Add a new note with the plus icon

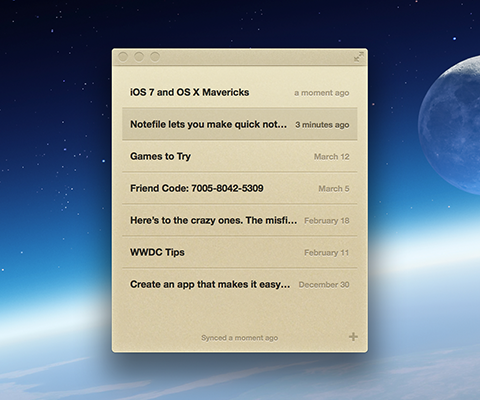(353, 337)
